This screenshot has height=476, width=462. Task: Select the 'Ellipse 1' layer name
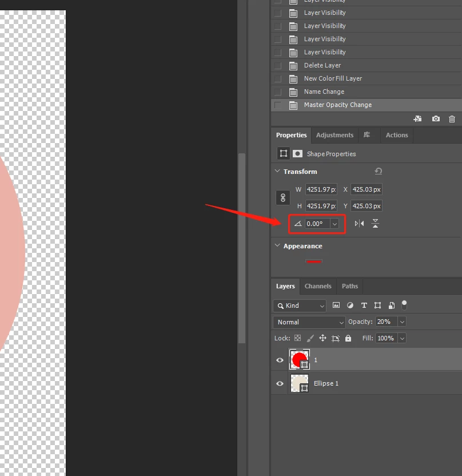click(326, 383)
